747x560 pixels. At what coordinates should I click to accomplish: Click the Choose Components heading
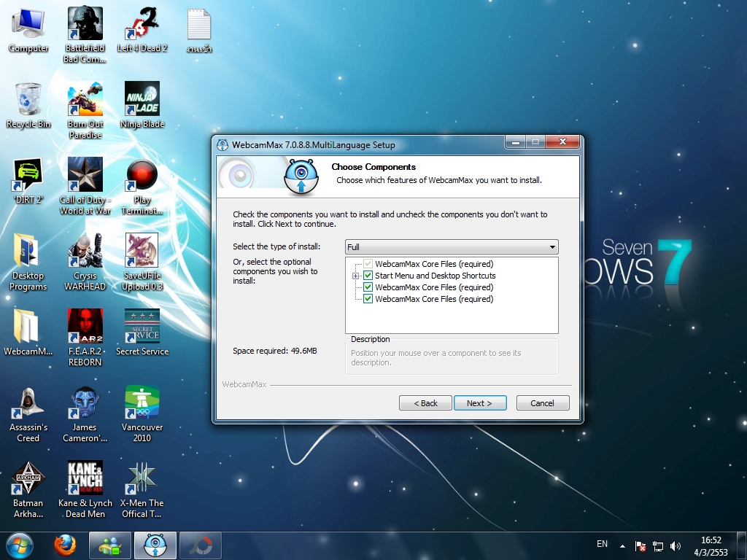coord(373,167)
